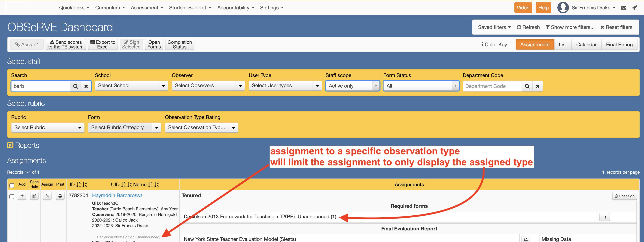Click the Unassign button
This screenshot has height=242, width=644.
[624, 196]
